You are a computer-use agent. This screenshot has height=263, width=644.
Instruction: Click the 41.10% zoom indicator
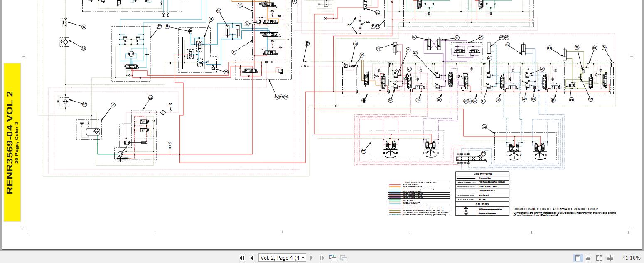[x=632, y=258]
